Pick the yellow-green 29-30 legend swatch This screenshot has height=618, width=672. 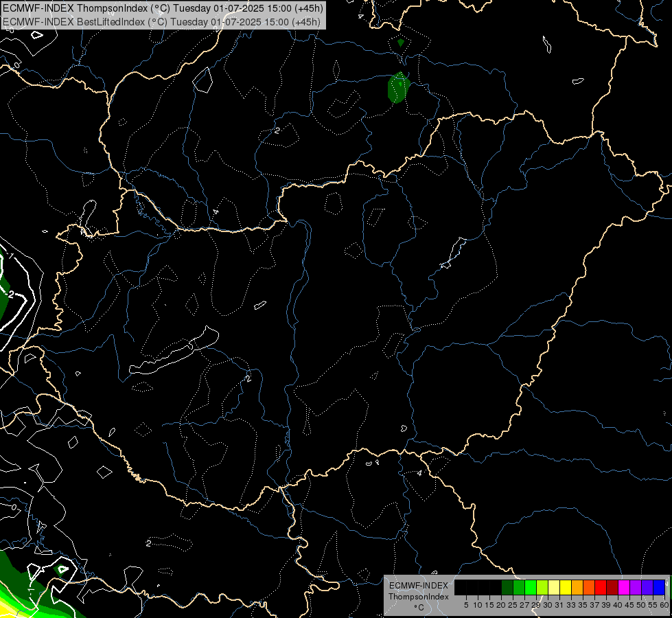[x=542, y=587]
